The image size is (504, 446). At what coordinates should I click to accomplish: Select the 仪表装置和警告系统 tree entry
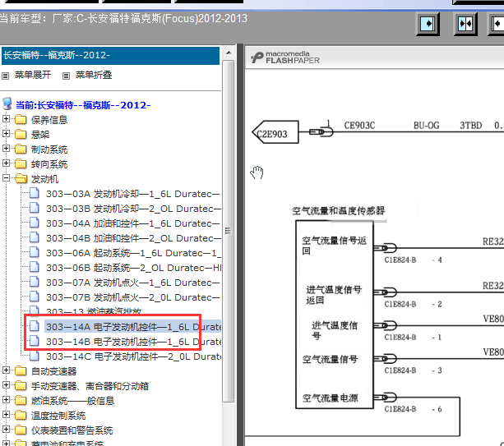pyautogui.click(x=72, y=430)
